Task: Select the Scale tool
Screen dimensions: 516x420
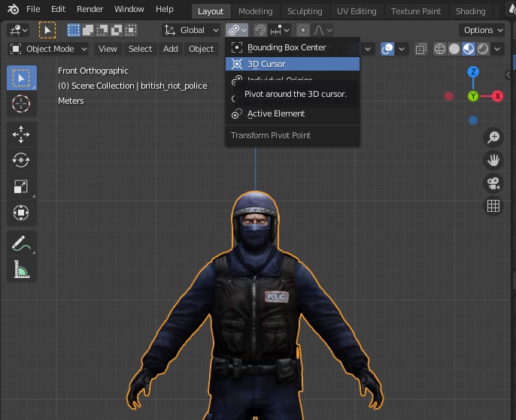Action: point(21,186)
